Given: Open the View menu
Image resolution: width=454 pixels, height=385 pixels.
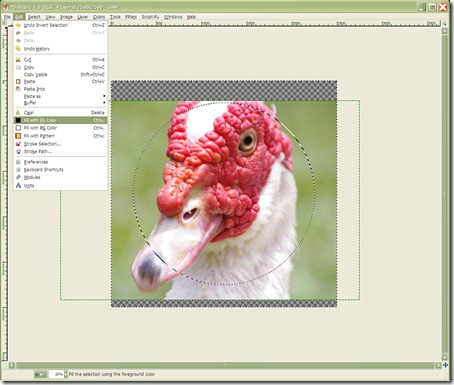Looking at the screenshot, I should 50,17.
